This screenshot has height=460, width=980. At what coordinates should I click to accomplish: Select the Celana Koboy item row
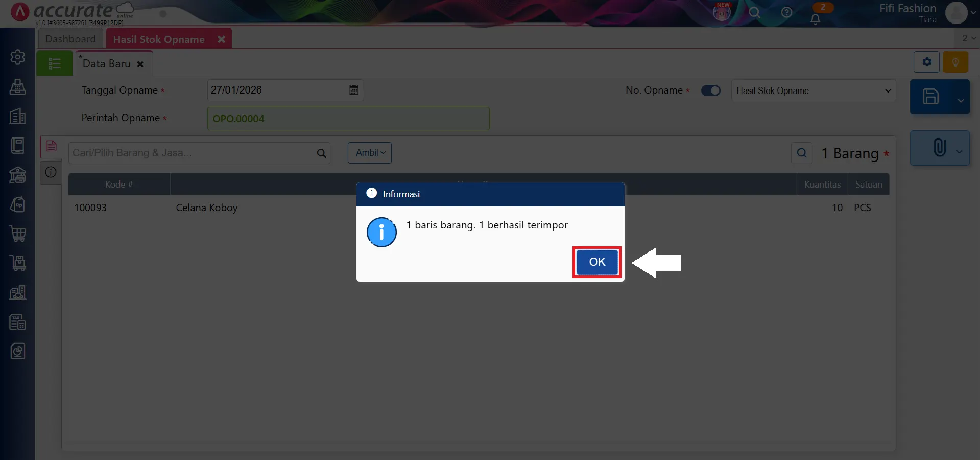pos(207,208)
